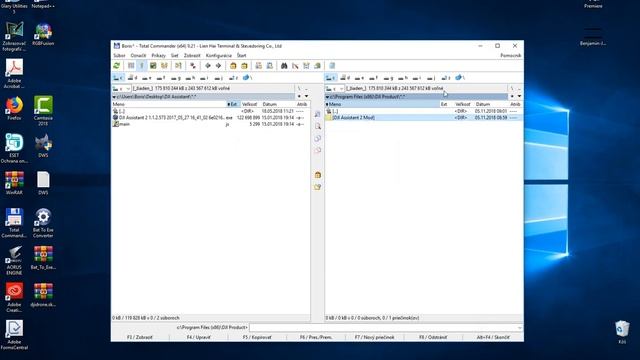The image size is (640, 360).
Task: Open AORUS ENGINE desktop shortcut
Action: 14,260
